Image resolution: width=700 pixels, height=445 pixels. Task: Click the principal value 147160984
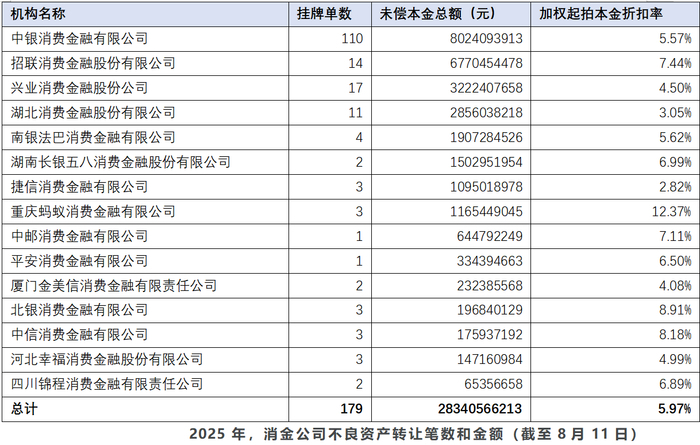tap(490, 359)
